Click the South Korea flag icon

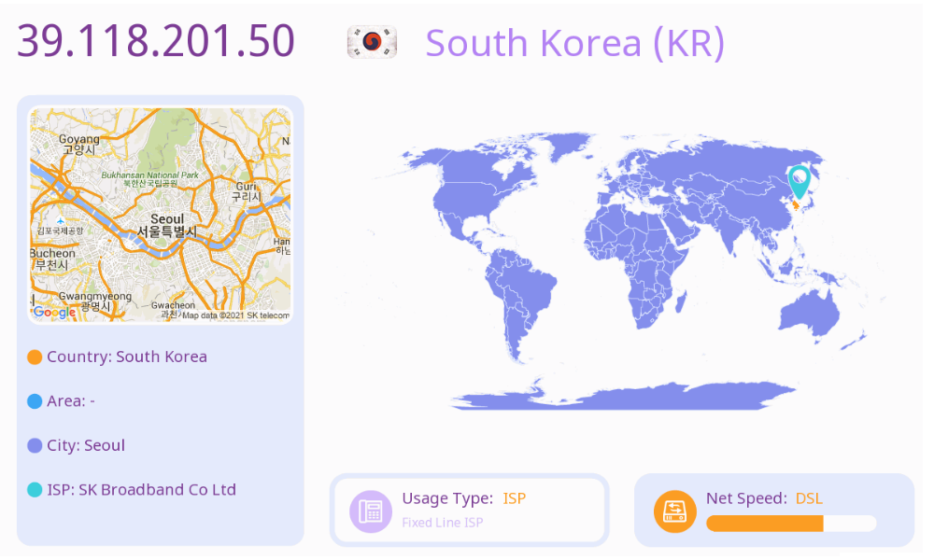pos(372,42)
